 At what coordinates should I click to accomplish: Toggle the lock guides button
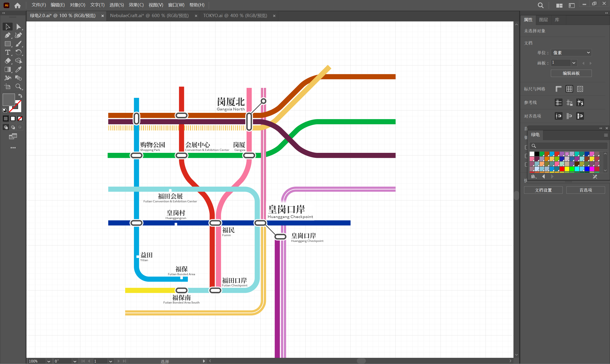569,103
